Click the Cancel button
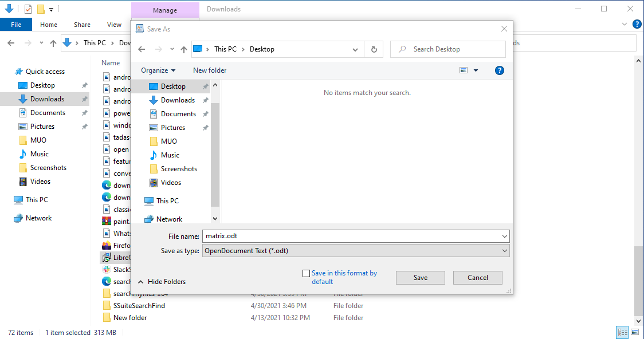The image size is (644, 339). [x=478, y=278]
